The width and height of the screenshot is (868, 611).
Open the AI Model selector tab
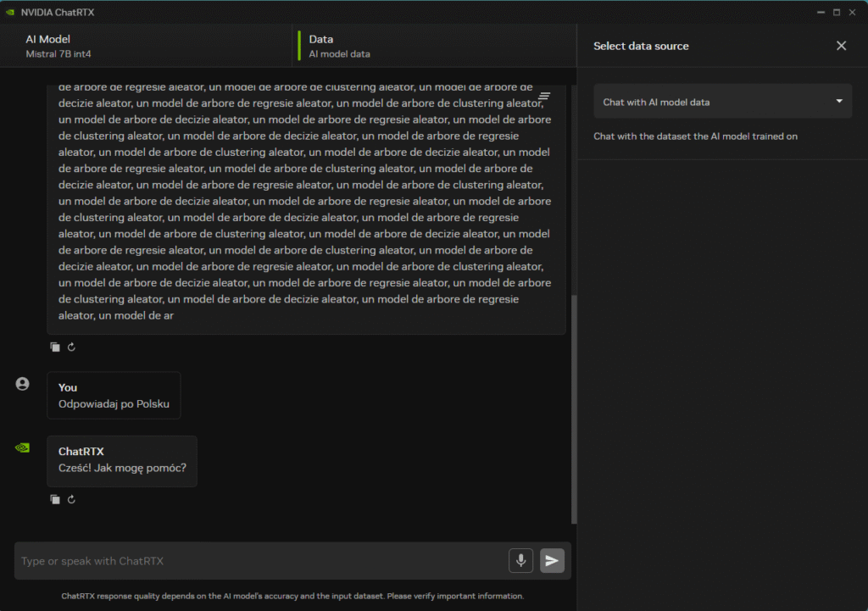click(146, 46)
